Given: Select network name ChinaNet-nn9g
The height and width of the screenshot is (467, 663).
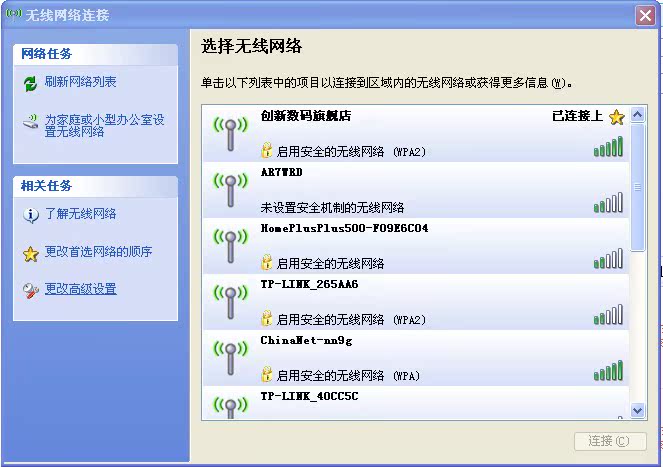Looking at the screenshot, I should (x=306, y=341).
